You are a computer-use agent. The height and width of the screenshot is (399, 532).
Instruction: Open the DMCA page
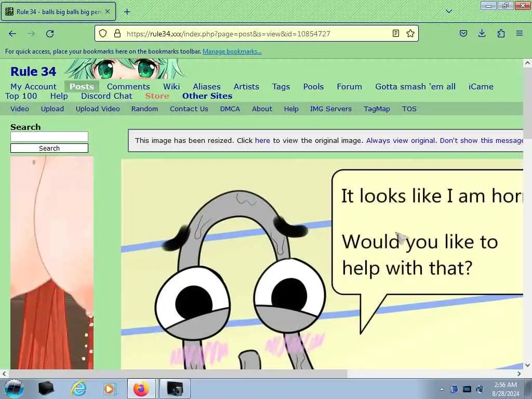(x=230, y=109)
